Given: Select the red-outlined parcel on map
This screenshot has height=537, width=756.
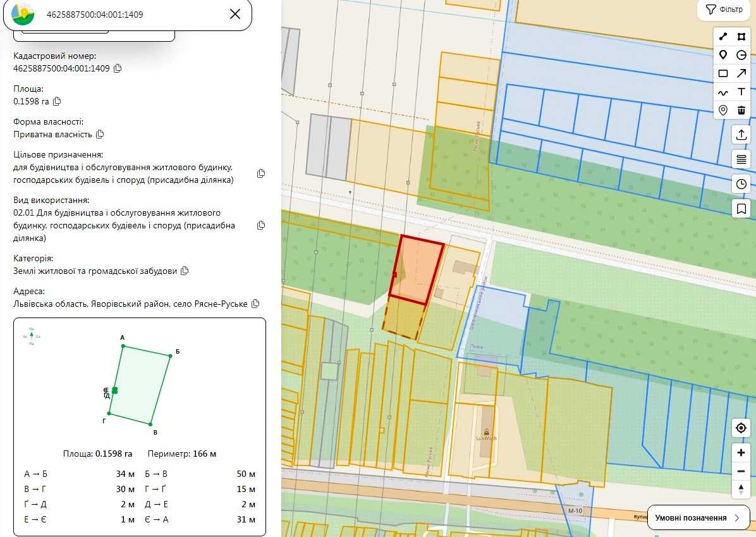Looking at the screenshot, I should pos(417,270).
